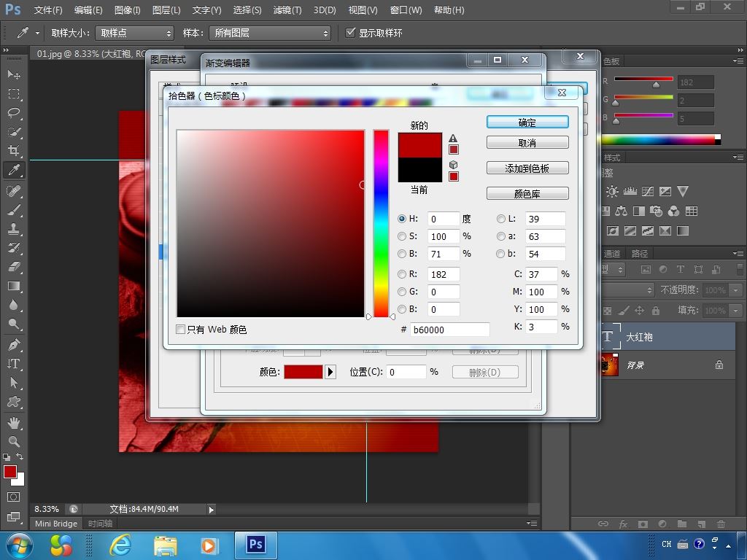Select the History Brush tool
Viewport: 747px width, 560px height.
(14, 248)
